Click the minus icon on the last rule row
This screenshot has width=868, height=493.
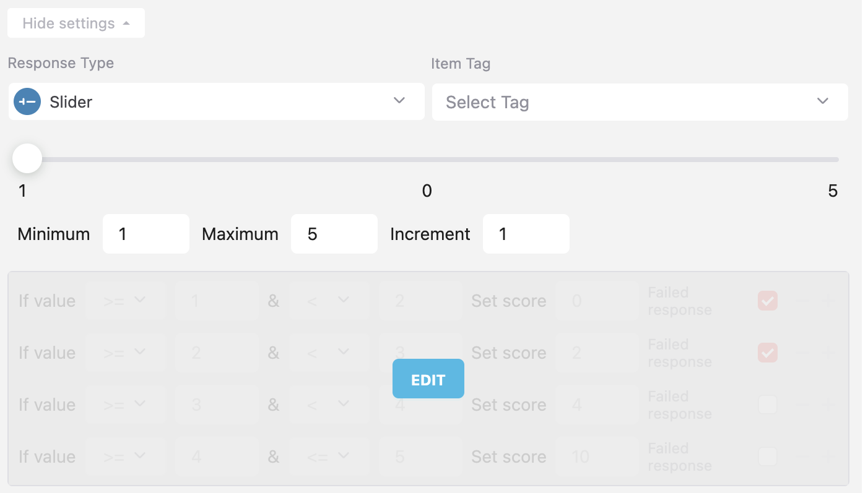[x=802, y=457]
